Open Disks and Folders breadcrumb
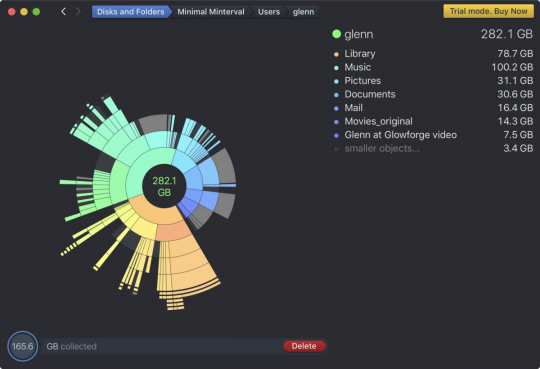540x369 pixels. (x=131, y=12)
